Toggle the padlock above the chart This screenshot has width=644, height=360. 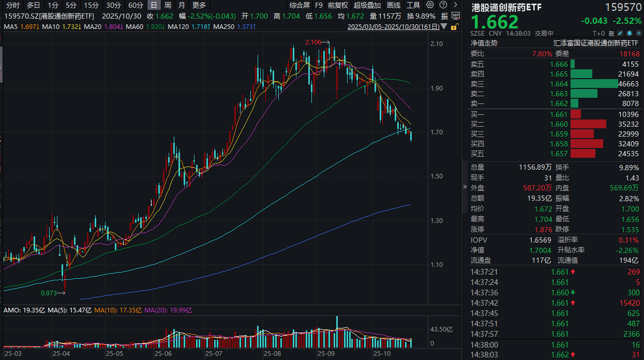(454, 27)
